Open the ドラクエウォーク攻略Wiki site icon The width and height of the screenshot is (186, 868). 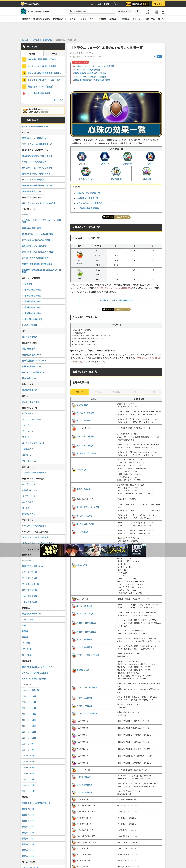[x=24, y=11]
